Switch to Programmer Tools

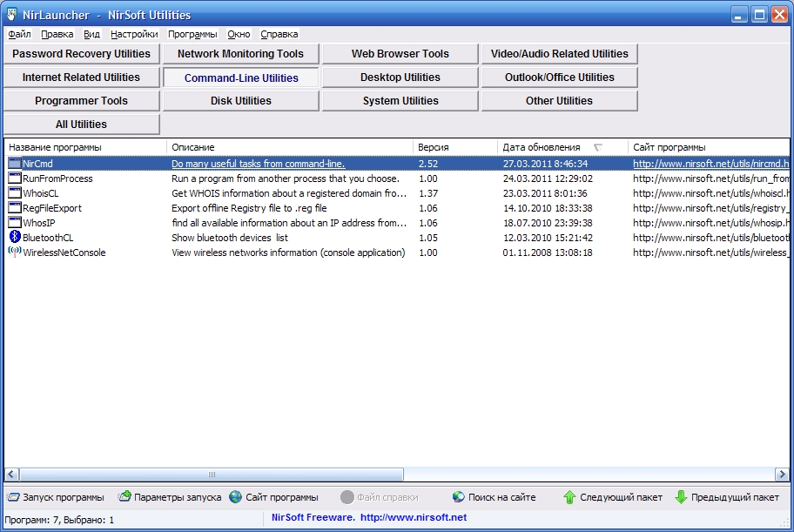(x=82, y=101)
